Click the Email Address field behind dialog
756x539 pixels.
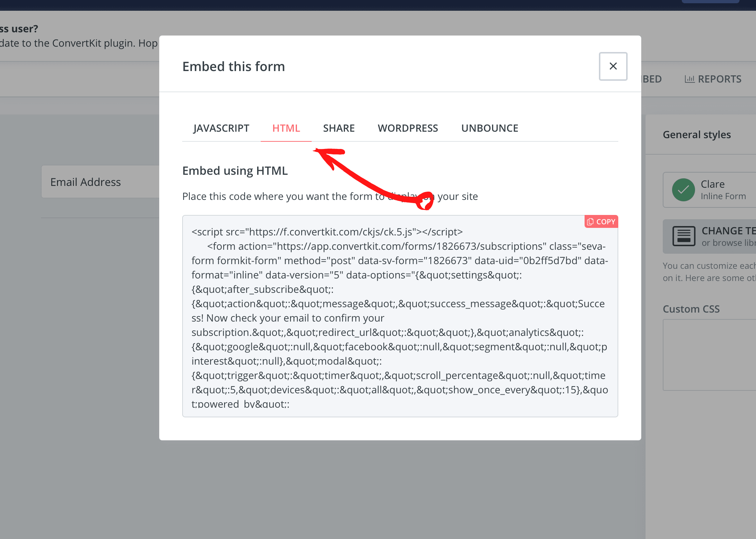(100, 182)
